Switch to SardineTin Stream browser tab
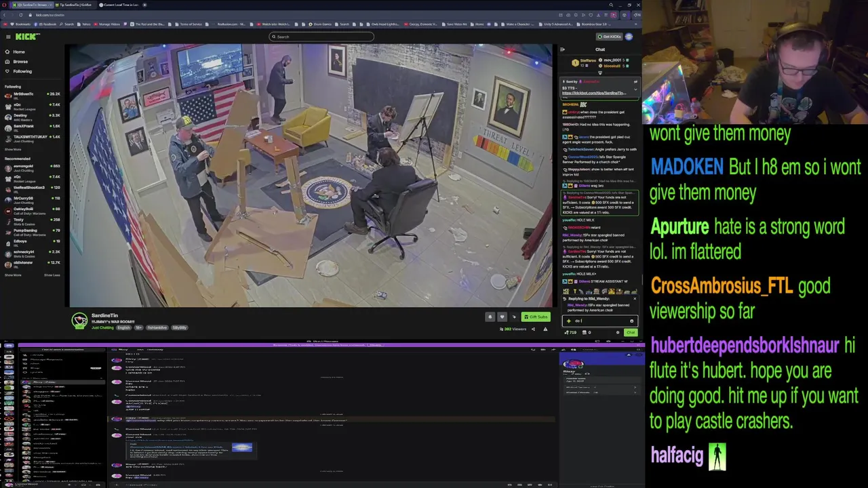The image size is (868, 488). pyautogui.click(x=34, y=5)
